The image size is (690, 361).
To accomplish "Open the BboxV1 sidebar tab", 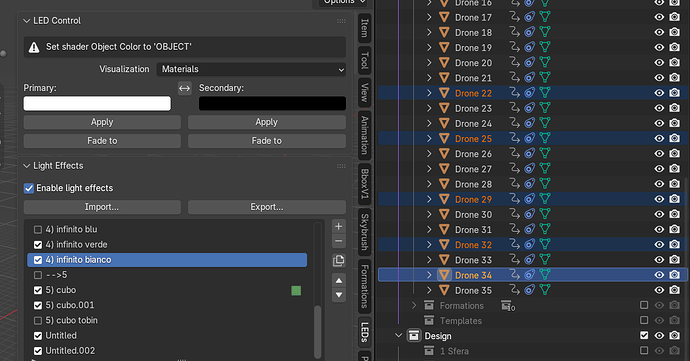I will [364, 184].
